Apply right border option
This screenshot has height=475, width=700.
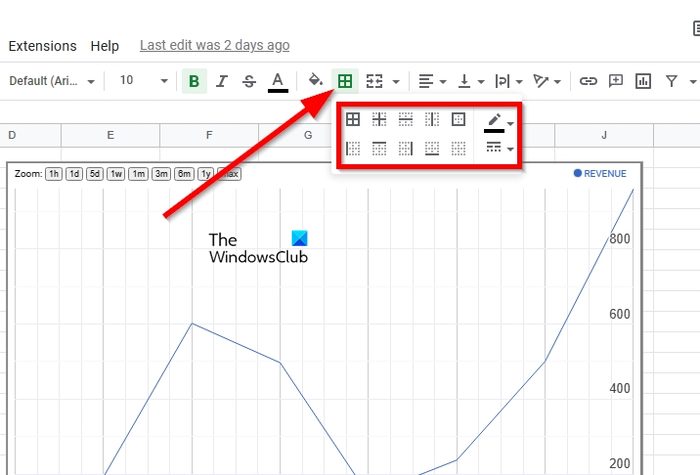405,148
